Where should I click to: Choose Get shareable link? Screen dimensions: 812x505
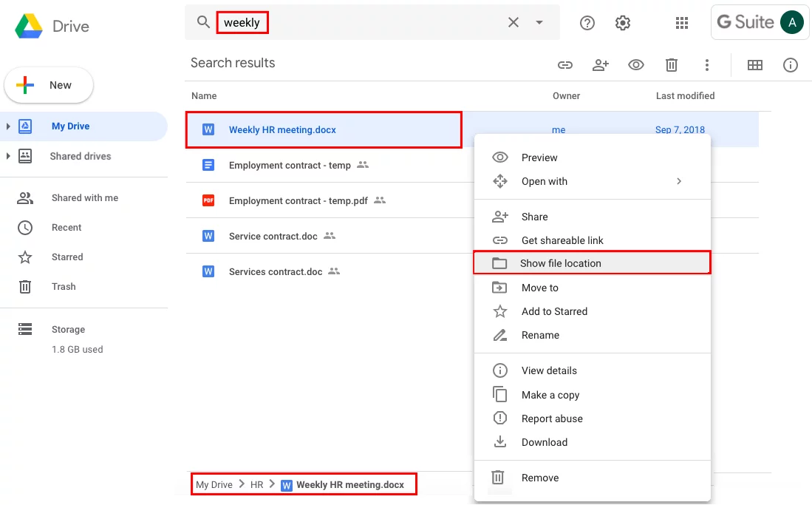tap(593, 240)
